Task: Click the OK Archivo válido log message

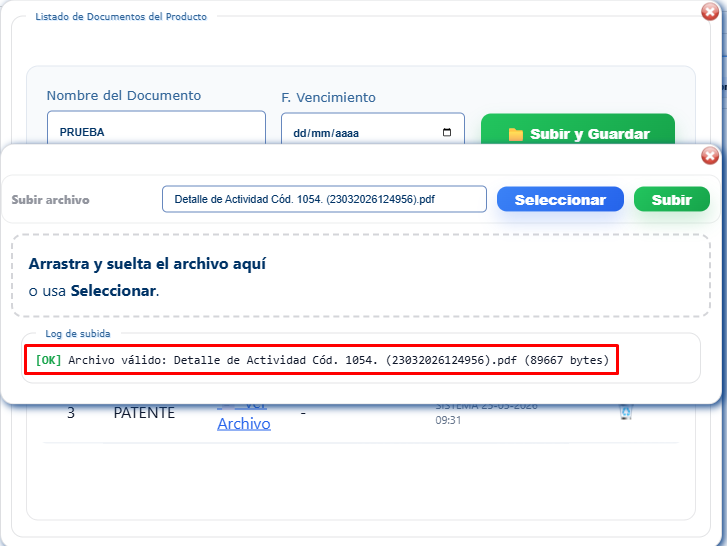Action: (x=322, y=360)
